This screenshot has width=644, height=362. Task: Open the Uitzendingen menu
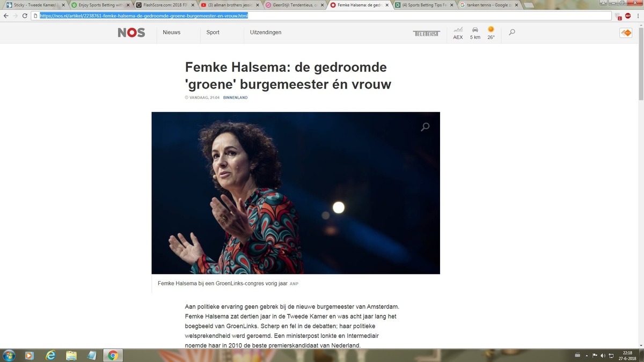click(x=266, y=33)
